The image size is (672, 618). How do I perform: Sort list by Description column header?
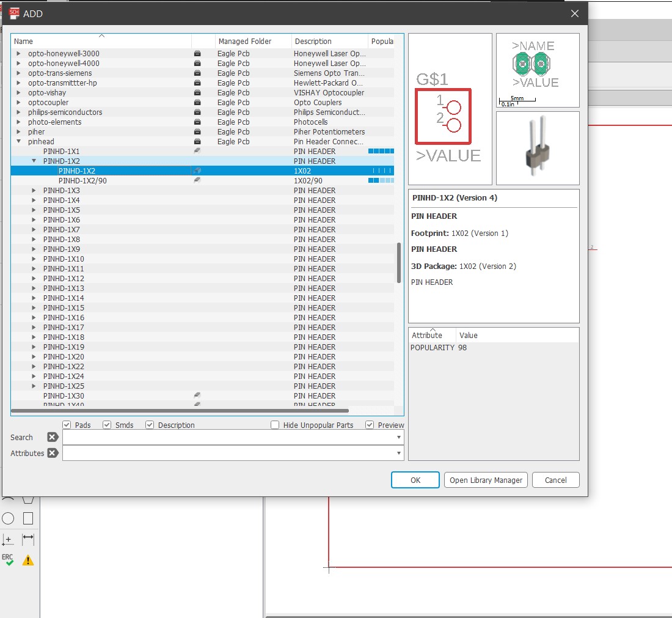coord(329,42)
